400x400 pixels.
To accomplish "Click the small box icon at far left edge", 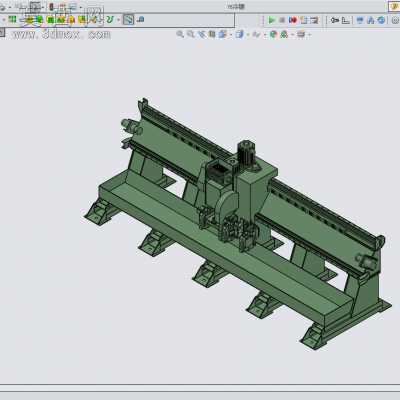I will (x=2, y=33).
